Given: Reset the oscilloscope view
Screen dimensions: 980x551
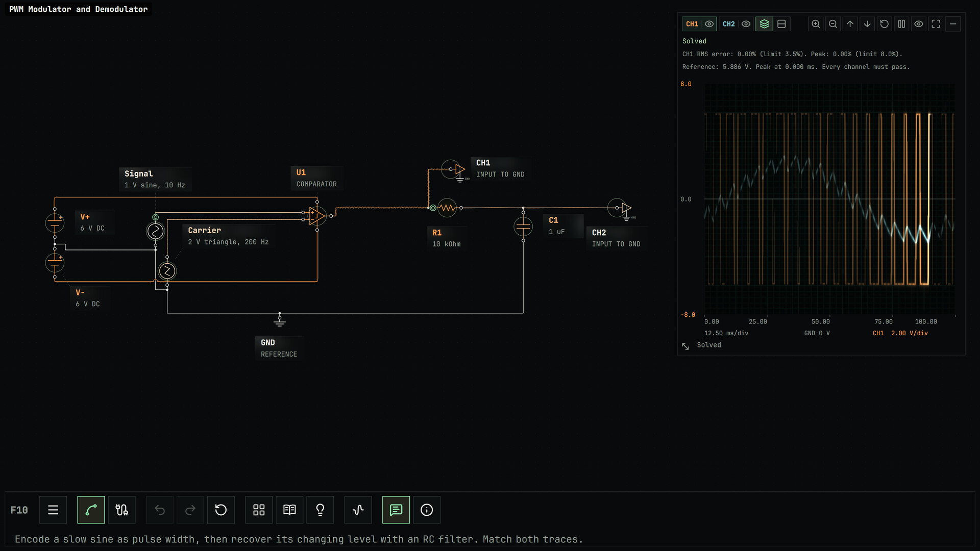Looking at the screenshot, I should click(885, 24).
